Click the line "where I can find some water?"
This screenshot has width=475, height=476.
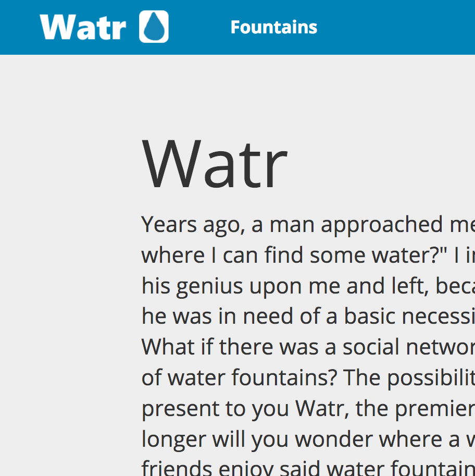[x=307, y=255]
